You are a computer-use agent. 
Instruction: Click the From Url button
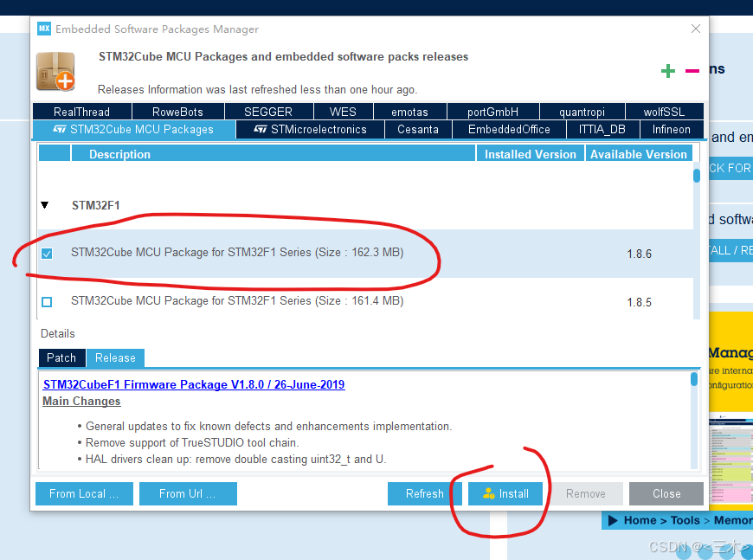click(x=188, y=493)
